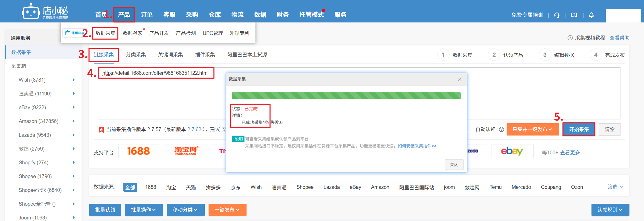Enable the 自动认领 checkbox
644x221 pixels.
coord(470,129)
